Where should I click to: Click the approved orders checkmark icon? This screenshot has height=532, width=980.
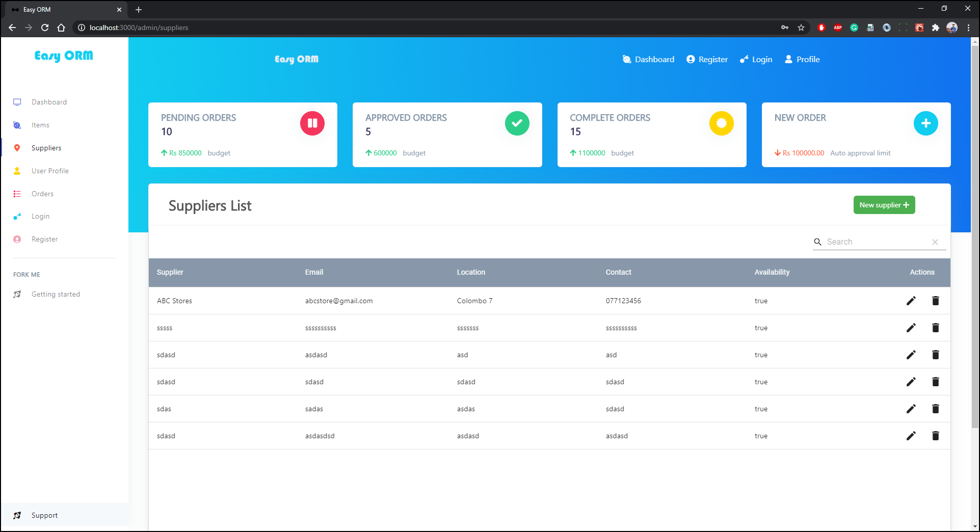tap(517, 123)
